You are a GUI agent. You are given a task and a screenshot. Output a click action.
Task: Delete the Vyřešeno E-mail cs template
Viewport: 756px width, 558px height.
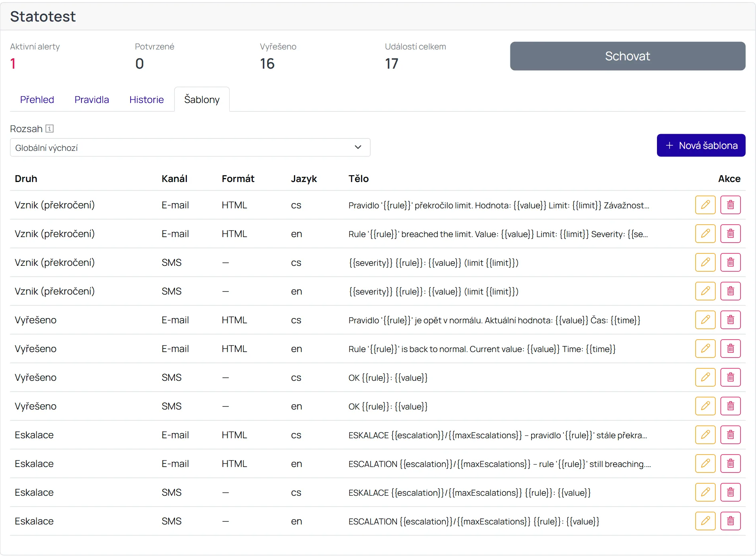[730, 320]
